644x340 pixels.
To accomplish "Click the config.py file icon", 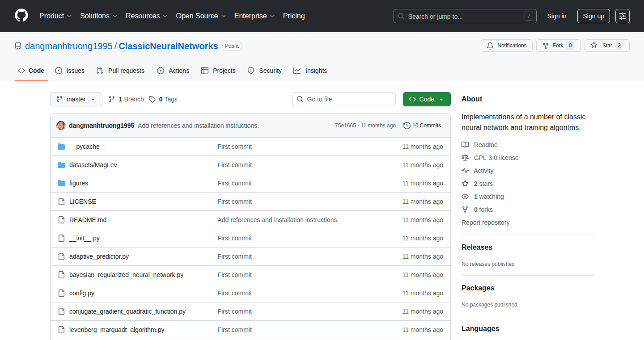I will [61, 293].
